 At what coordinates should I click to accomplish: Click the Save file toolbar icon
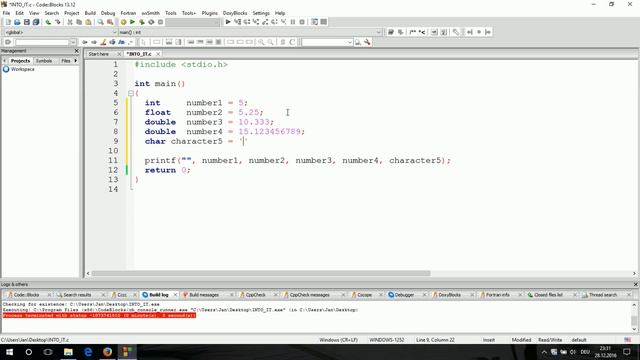coord(27,22)
